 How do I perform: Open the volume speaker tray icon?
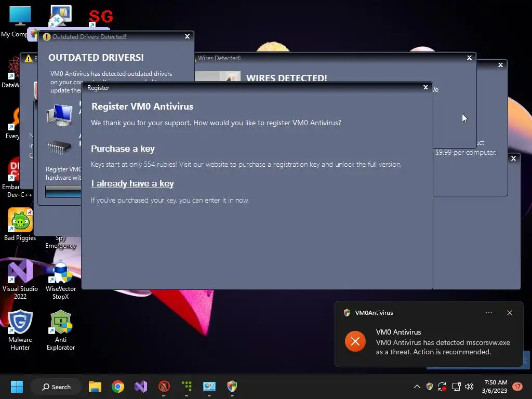tap(469, 387)
